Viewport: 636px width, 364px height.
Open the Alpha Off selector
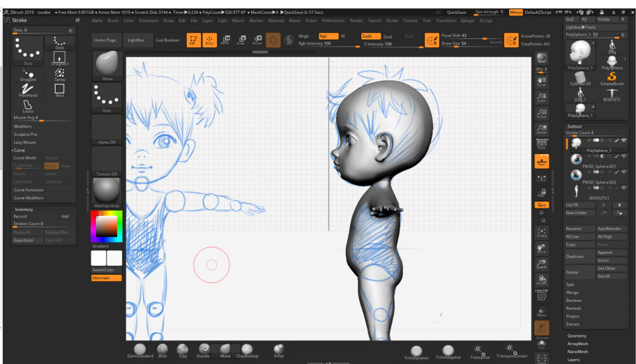pyautogui.click(x=106, y=130)
